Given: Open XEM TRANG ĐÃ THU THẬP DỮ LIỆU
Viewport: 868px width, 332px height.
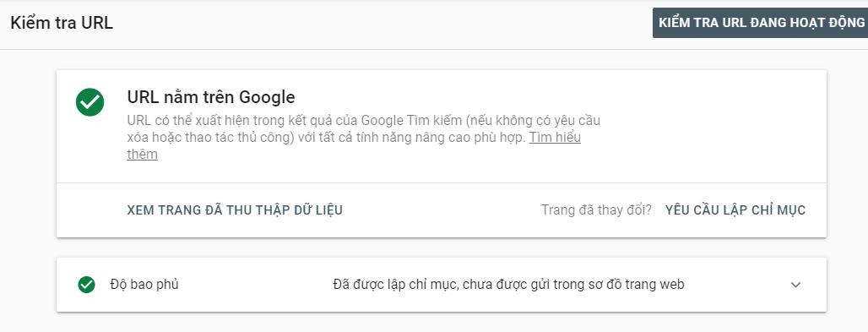Looking at the screenshot, I should [235, 210].
